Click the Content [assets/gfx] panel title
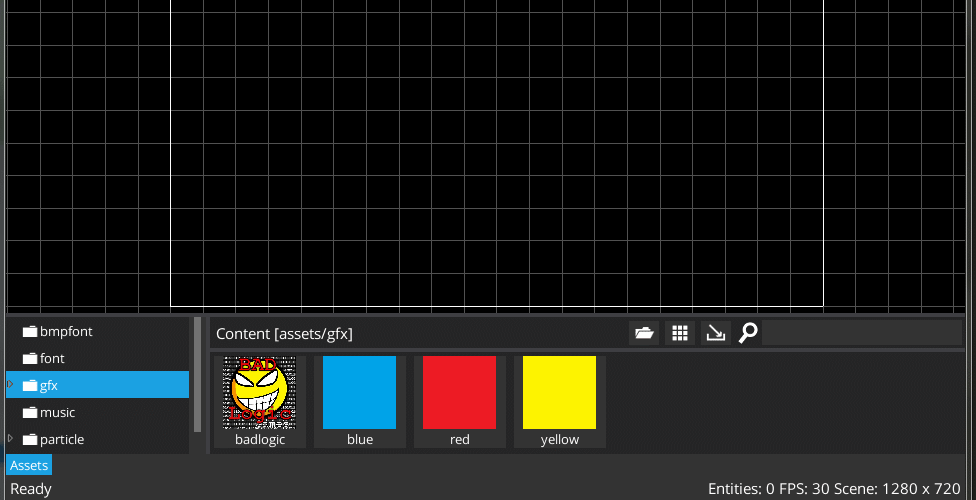This screenshot has height=500, width=976. 284,334
